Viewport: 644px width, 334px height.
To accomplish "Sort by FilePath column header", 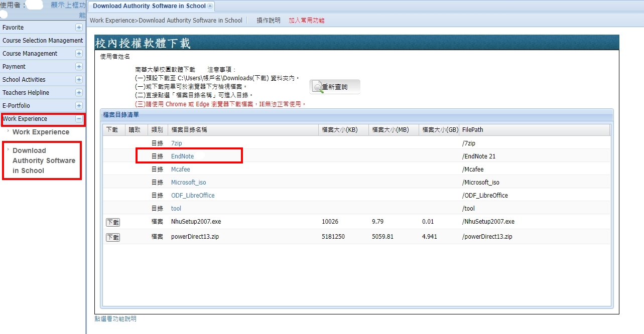I will (x=535, y=129).
